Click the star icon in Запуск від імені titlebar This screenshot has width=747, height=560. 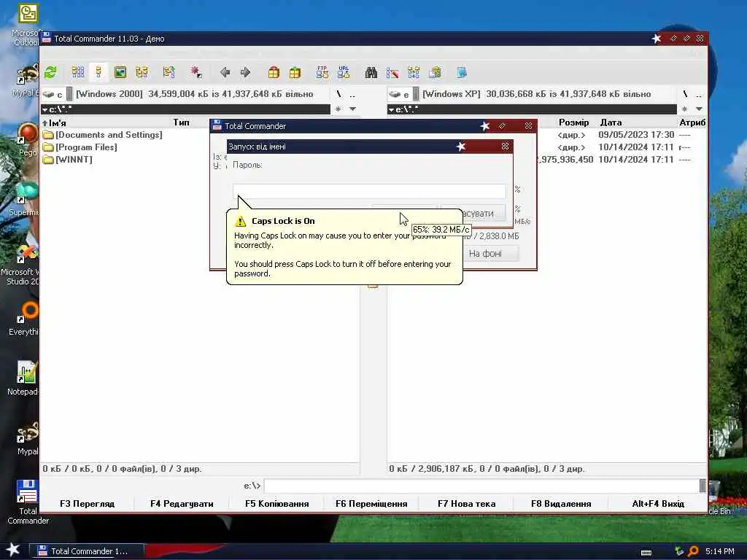tap(461, 146)
